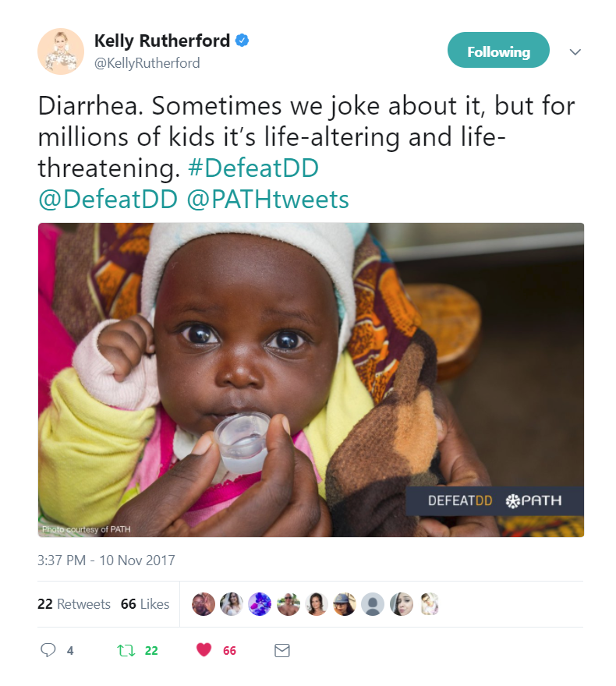Viewport: 616px width, 686px height.
Task: Click the last liker avatar in row
Action: [x=430, y=604]
